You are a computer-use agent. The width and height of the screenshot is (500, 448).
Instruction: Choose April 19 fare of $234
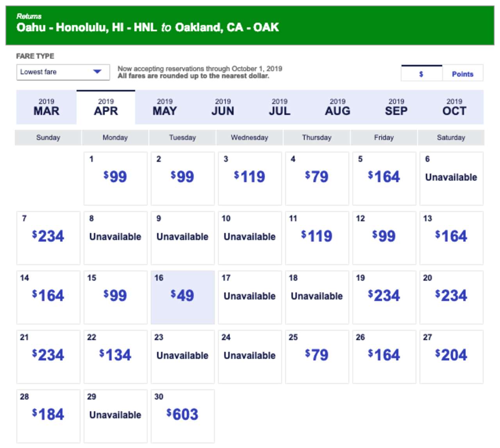(384, 297)
